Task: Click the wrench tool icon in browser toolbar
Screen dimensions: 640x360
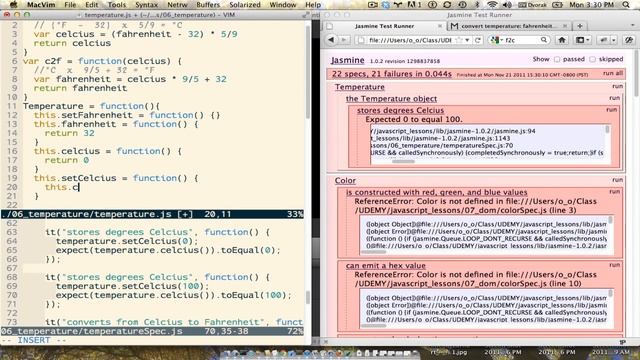Action: 629,40
